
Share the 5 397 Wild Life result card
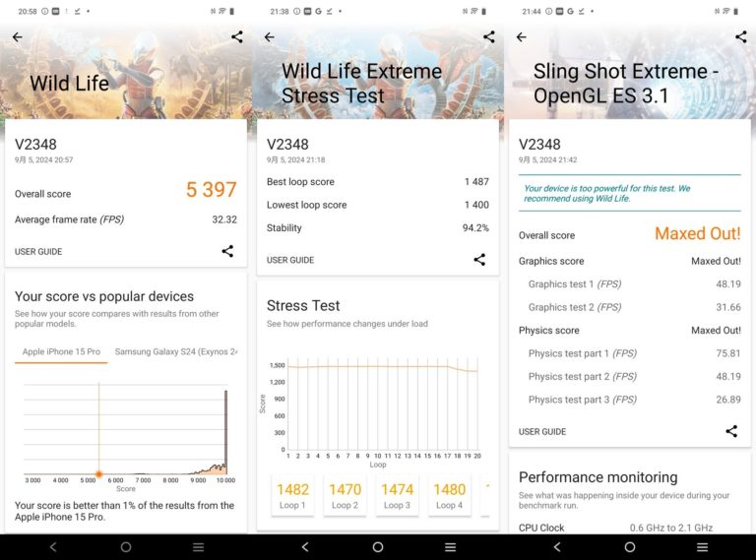click(x=227, y=251)
